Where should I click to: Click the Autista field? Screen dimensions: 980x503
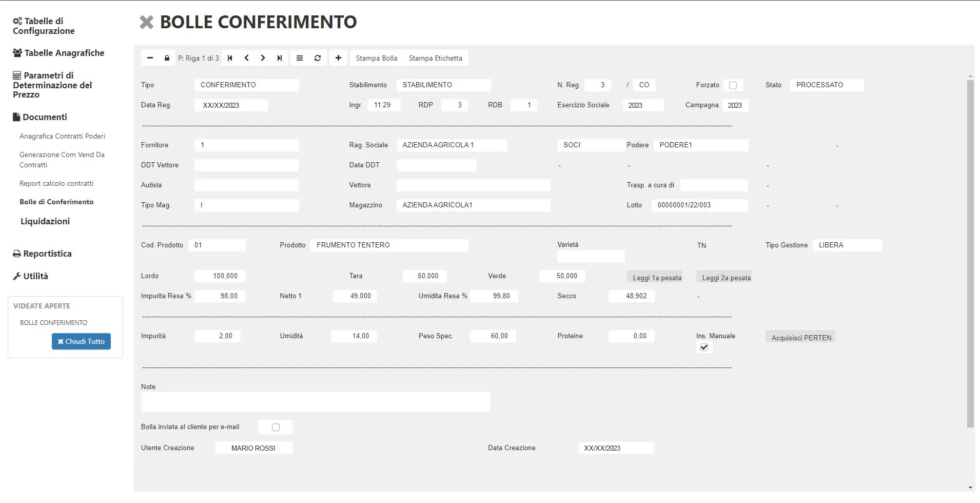pyautogui.click(x=247, y=185)
